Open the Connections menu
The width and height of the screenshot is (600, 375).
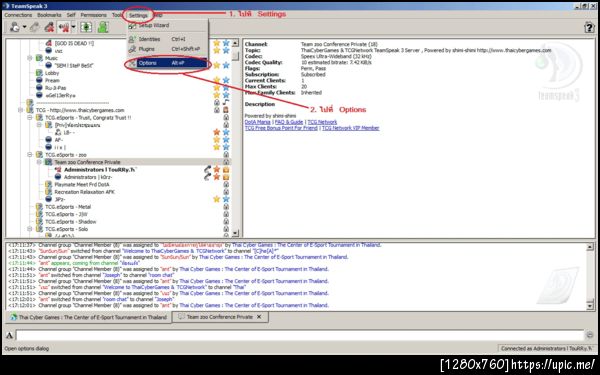(18, 15)
